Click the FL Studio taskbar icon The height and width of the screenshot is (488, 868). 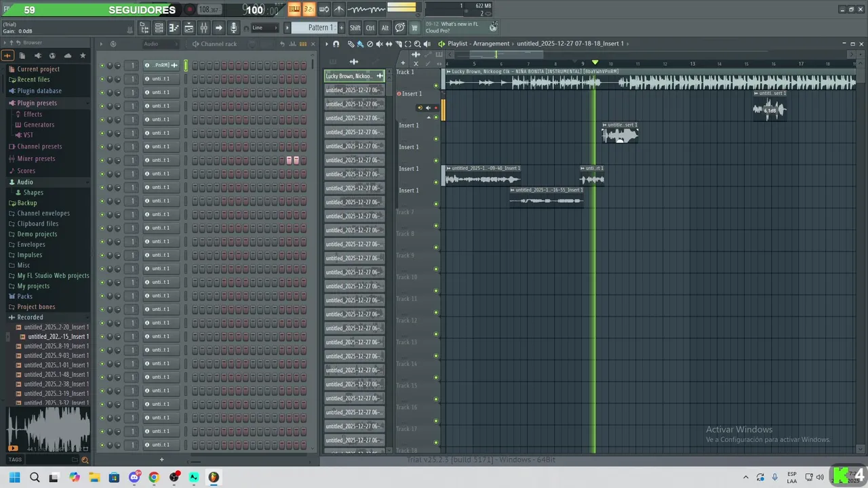[214, 477]
